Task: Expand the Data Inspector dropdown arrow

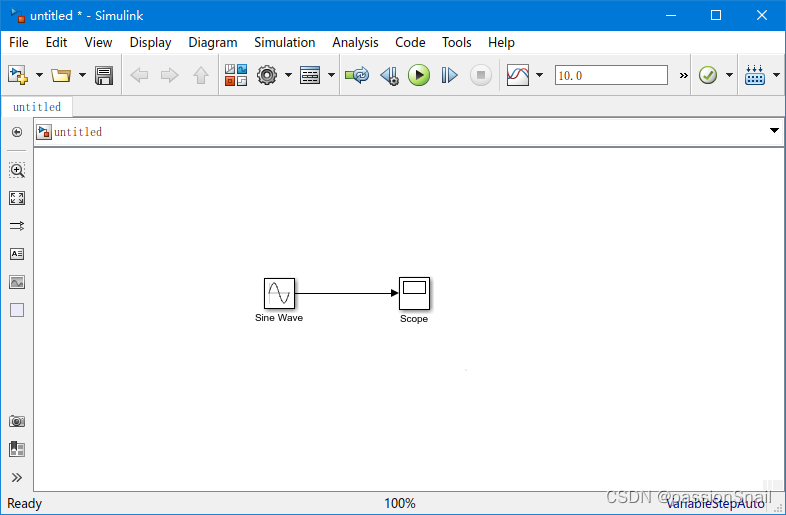Action: [x=539, y=75]
